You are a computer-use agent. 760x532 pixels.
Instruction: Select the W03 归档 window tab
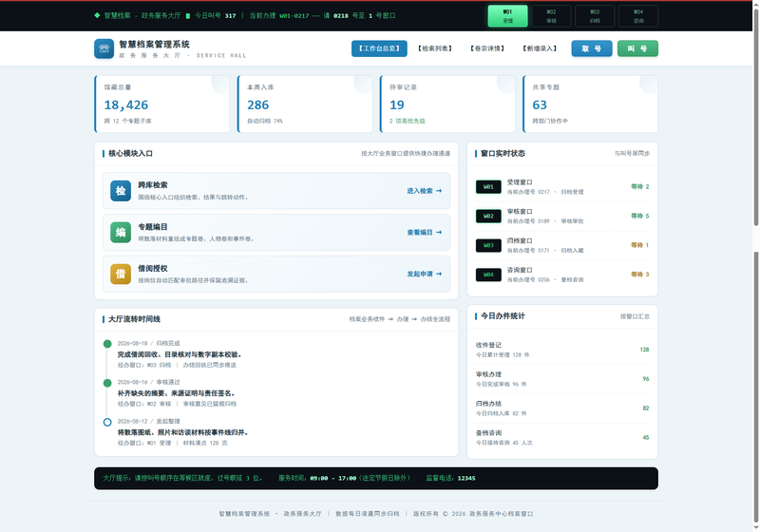595,16
